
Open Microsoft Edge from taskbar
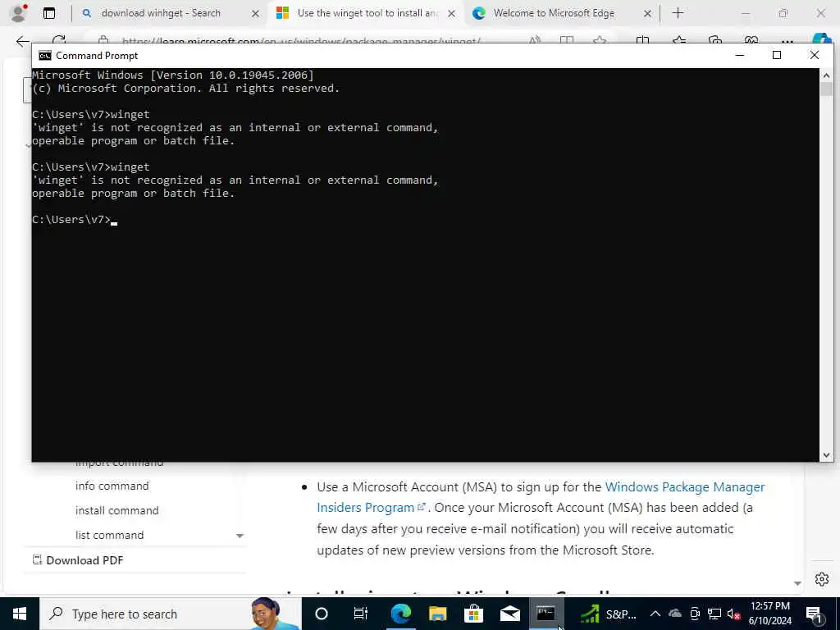pyautogui.click(x=400, y=614)
